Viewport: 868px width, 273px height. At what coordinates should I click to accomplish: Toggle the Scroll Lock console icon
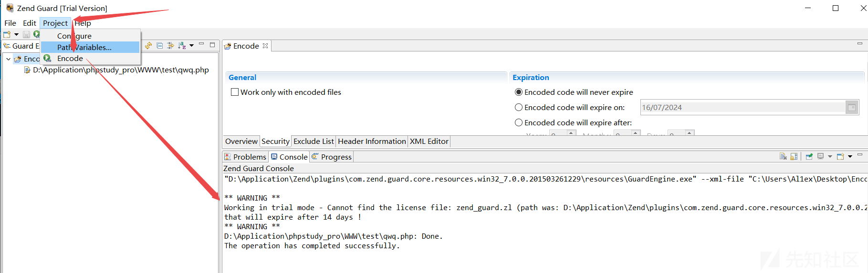[x=794, y=156]
